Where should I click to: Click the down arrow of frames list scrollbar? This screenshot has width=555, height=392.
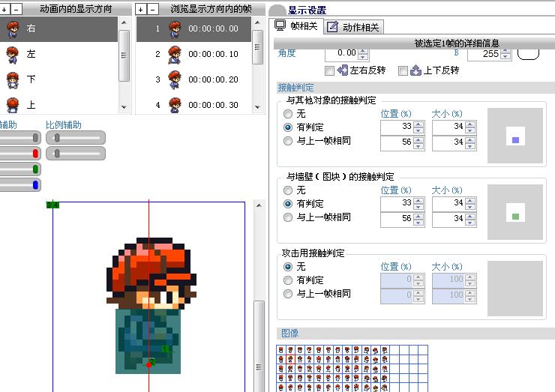pos(257,107)
